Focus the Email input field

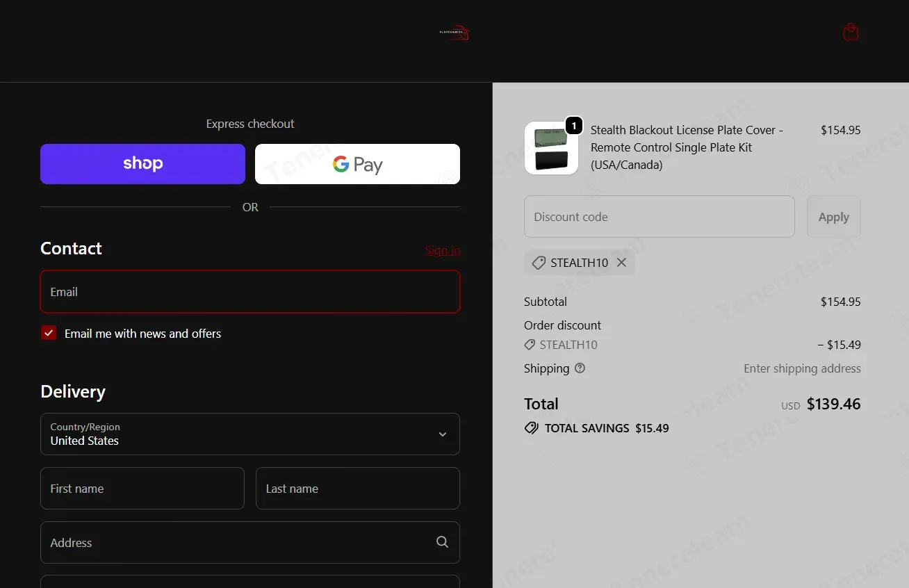click(250, 292)
